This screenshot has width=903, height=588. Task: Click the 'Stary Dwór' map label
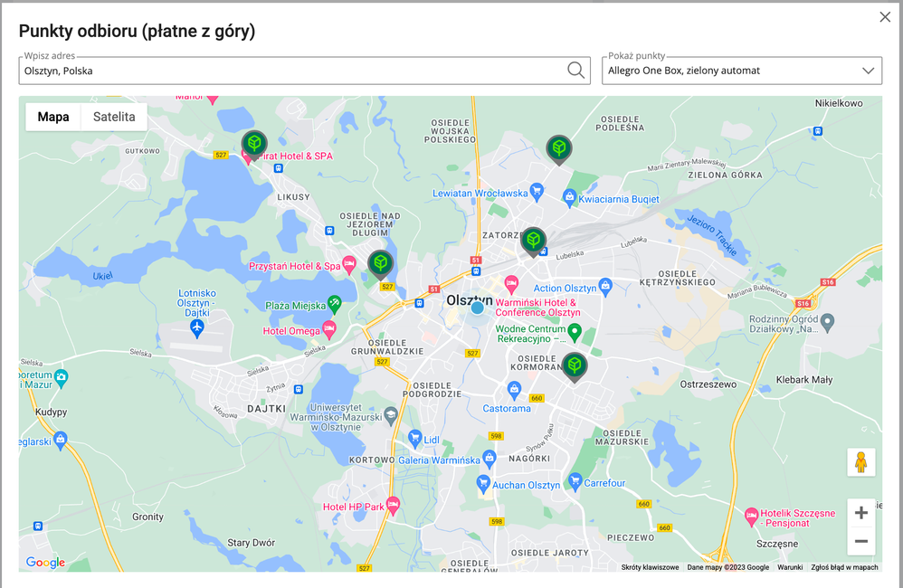point(252,543)
